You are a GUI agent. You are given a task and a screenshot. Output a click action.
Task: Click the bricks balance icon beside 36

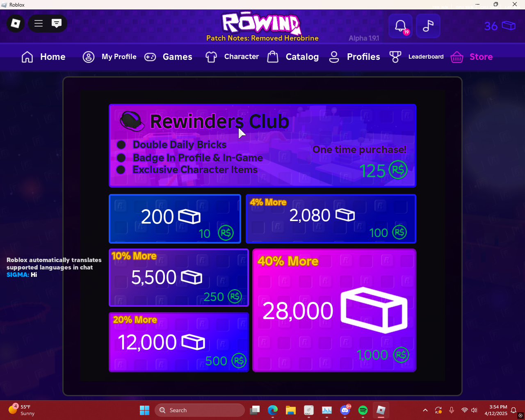click(x=509, y=26)
